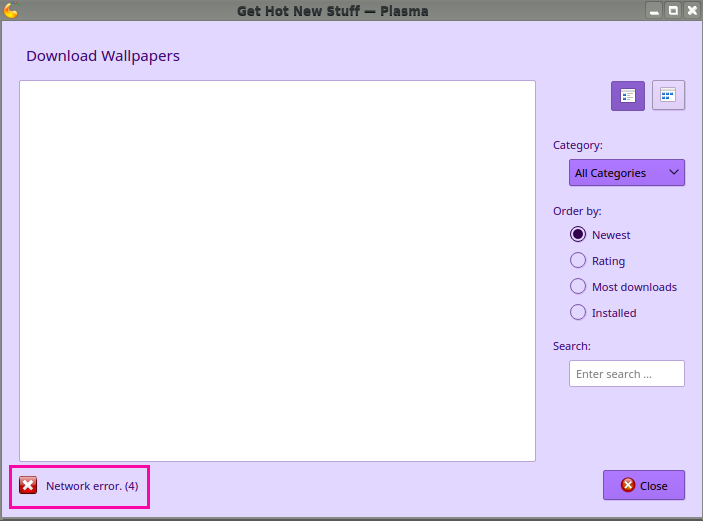The image size is (703, 521).
Task: Close the window using title bar X
Action: 691,11
